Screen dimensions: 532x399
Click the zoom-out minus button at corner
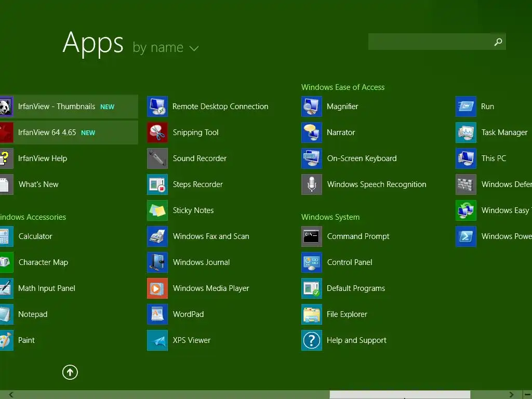[x=527, y=395]
